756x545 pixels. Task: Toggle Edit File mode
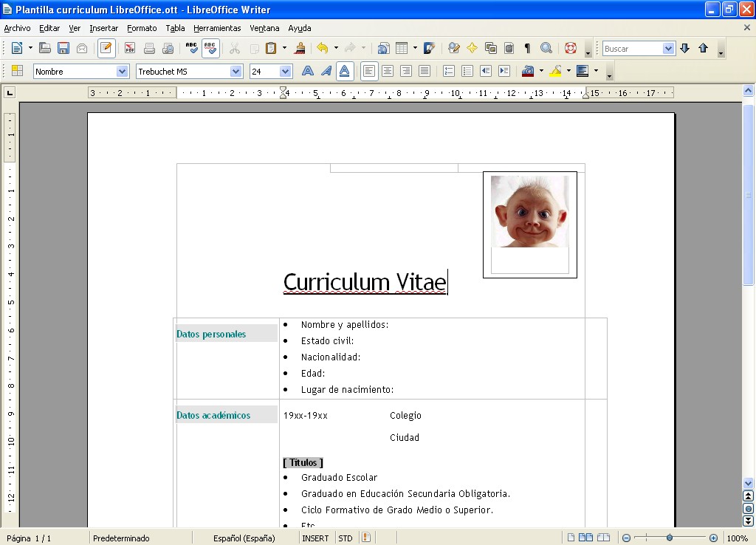106,48
